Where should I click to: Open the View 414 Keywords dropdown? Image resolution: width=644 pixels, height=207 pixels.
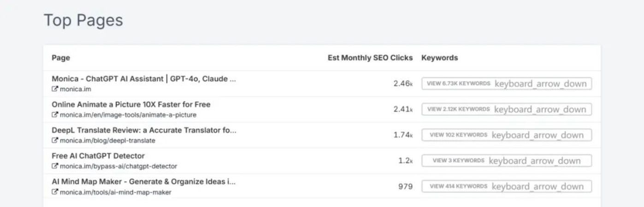[x=506, y=186]
